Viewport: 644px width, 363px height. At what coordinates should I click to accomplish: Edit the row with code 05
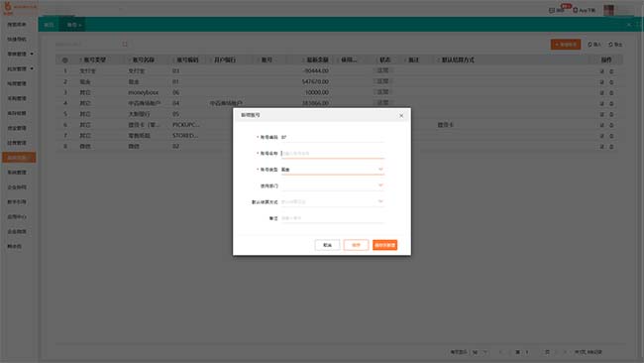point(602,114)
